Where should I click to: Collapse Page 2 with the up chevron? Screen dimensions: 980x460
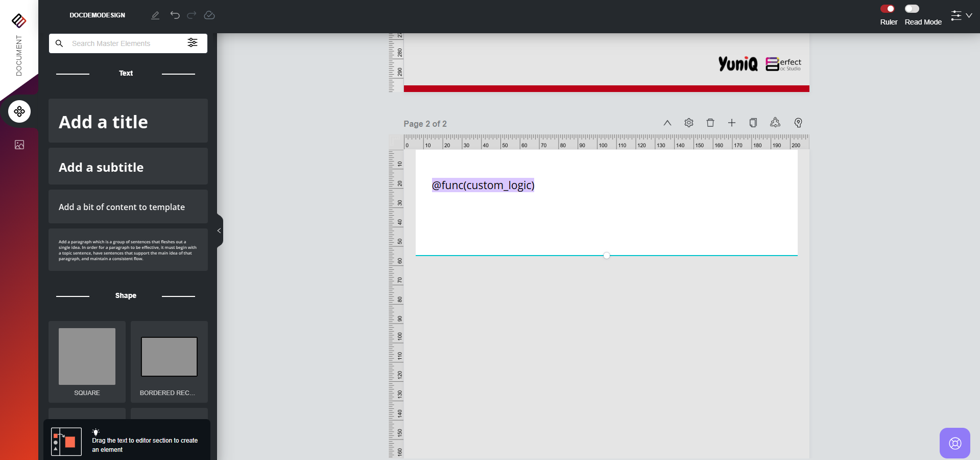point(667,123)
